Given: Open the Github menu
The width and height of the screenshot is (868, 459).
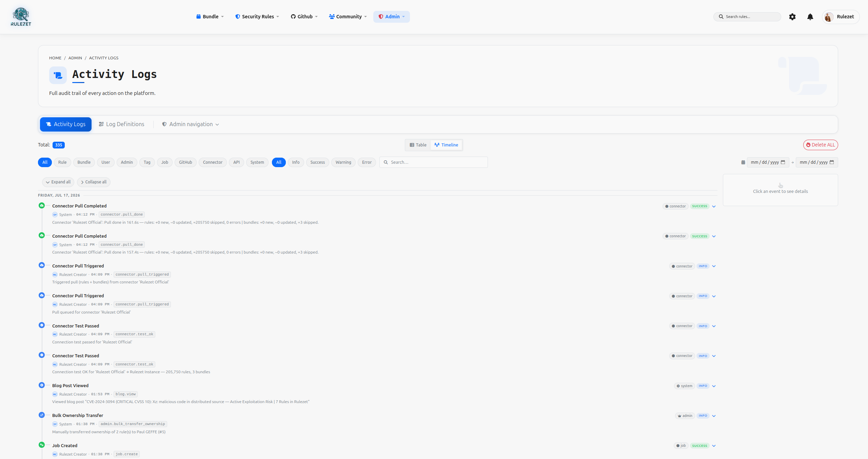Looking at the screenshot, I should coord(304,17).
